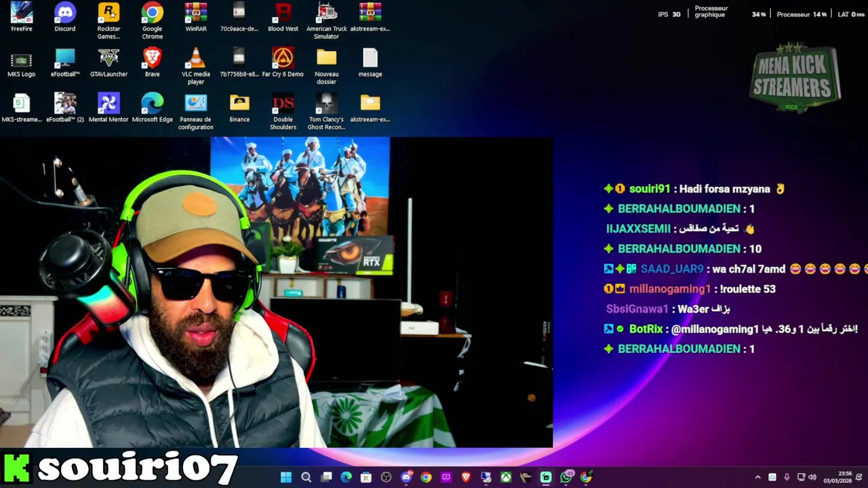Select the eFootball™ monitor-icon shortcut
Image resolution: width=868 pixels, height=488 pixels.
[x=65, y=63]
